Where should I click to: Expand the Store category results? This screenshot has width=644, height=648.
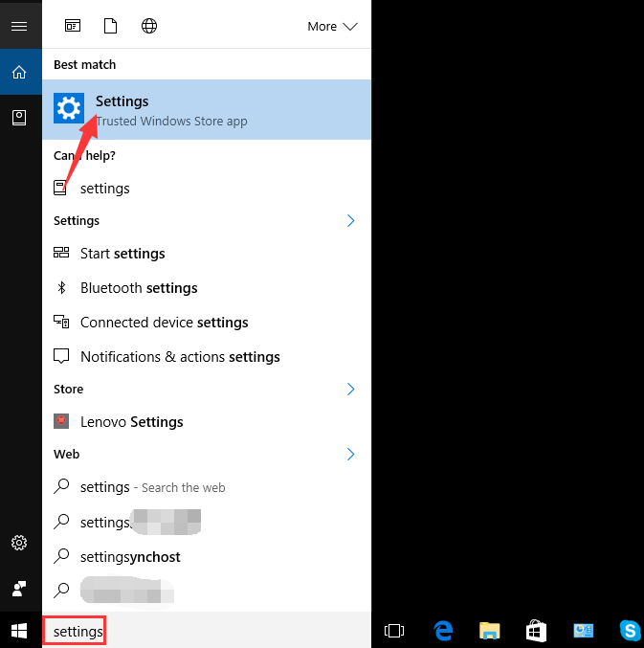(350, 390)
